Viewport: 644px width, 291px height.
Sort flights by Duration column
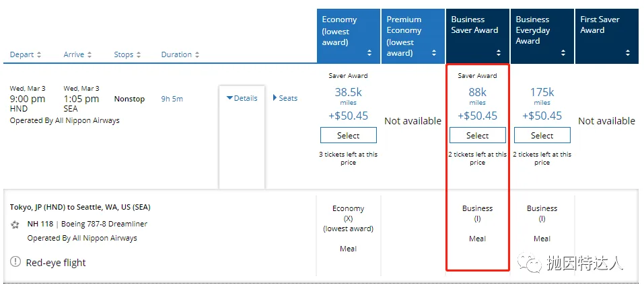[x=180, y=54]
